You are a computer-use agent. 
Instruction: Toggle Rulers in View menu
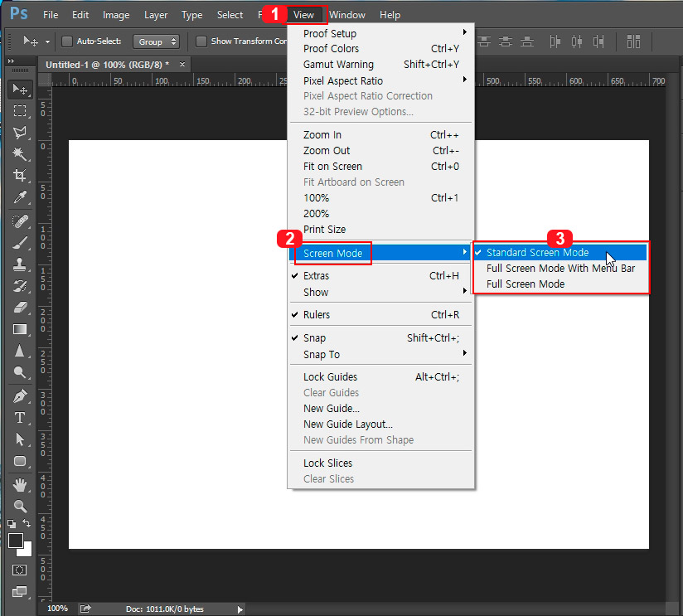coord(380,314)
